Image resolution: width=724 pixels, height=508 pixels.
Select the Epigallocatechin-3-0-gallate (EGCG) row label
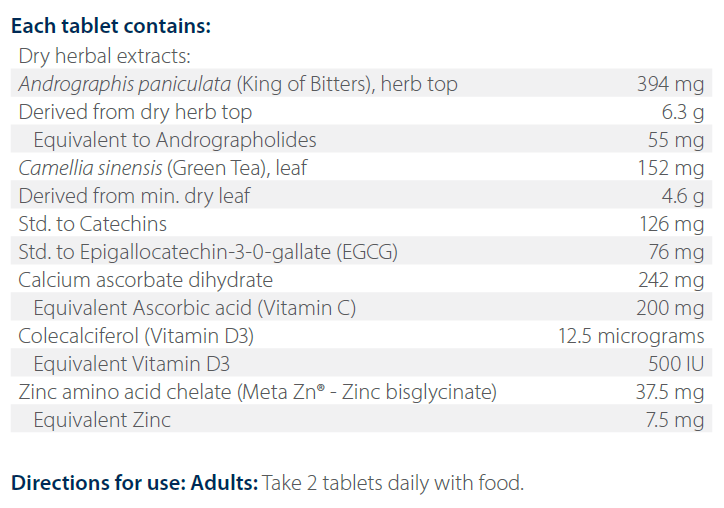(x=208, y=252)
